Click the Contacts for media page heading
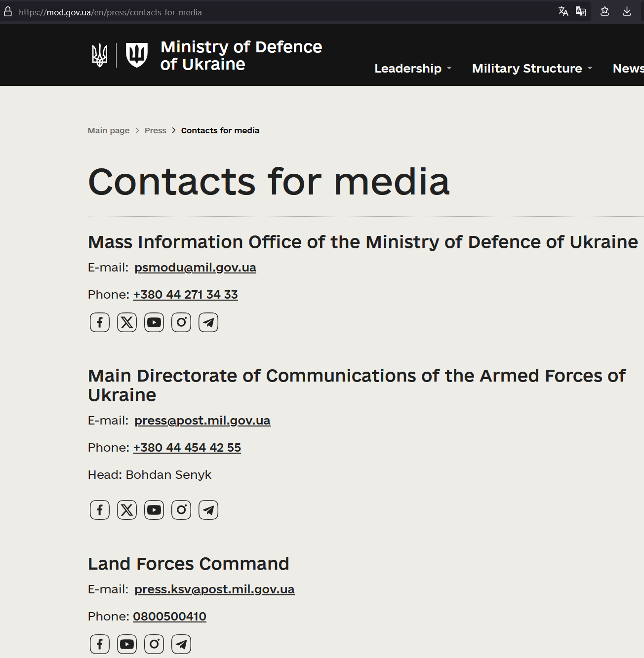Image resolution: width=644 pixels, height=658 pixels. click(x=269, y=182)
